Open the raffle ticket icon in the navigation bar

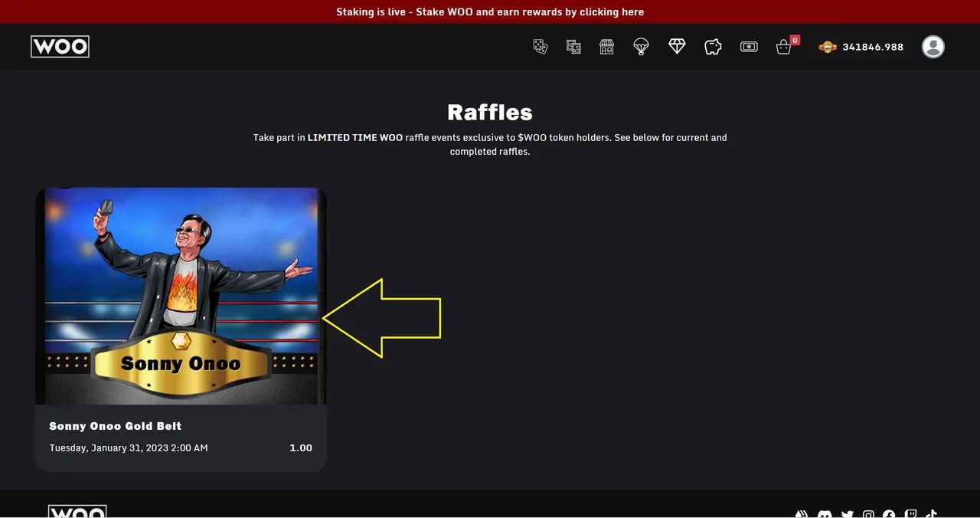(x=749, y=47)
